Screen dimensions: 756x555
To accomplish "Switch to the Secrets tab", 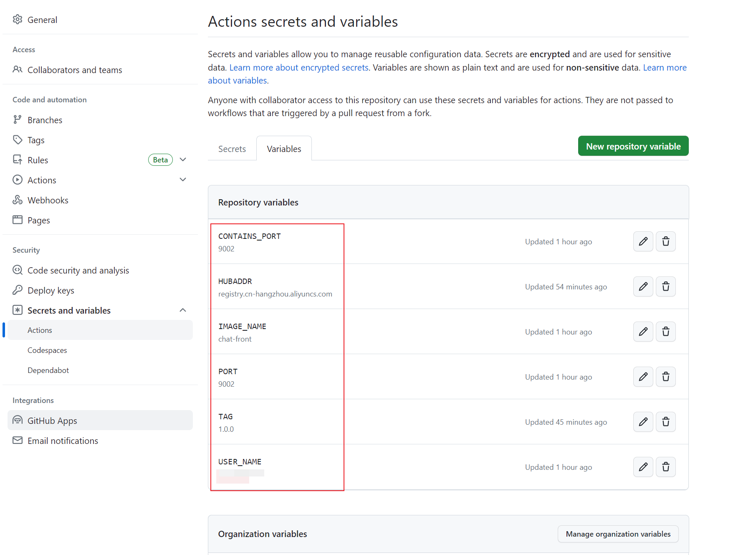I will [x=232, y=149].
